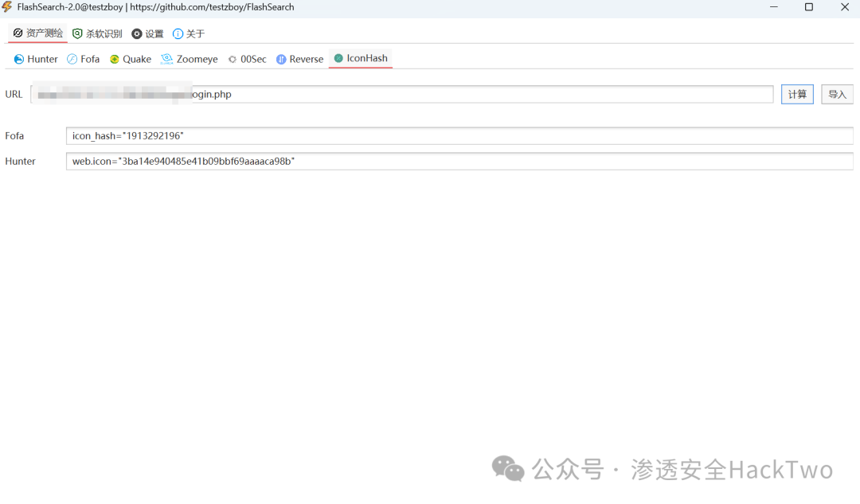This screenshot has width=860, height=504.
Task: Open the 关于 about tab
Action: pos(189,34)
